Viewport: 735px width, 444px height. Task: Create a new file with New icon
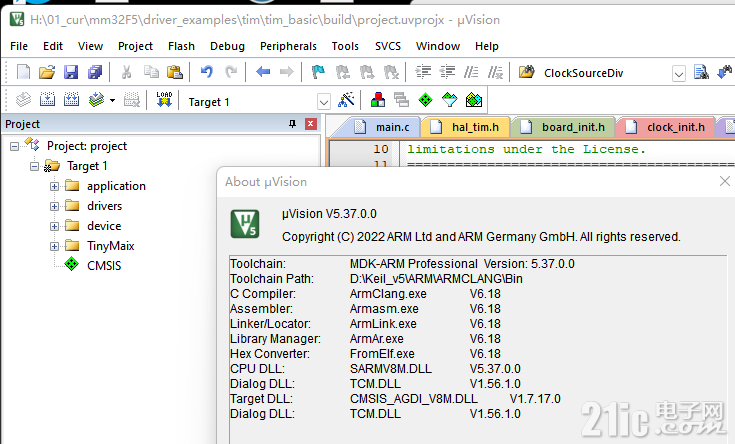[23, 72]
